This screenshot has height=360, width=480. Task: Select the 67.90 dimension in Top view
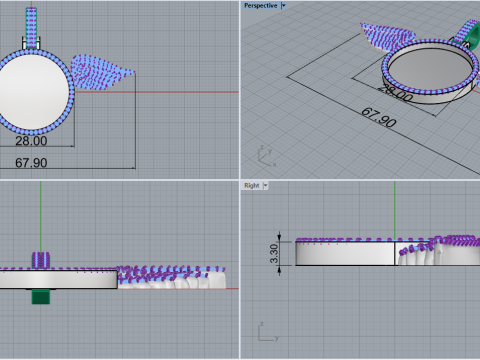(31, 163)
